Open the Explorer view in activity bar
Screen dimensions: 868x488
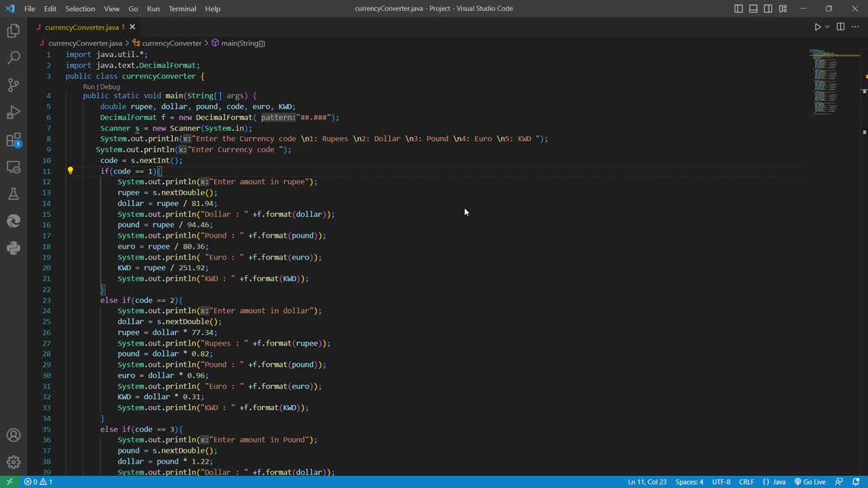point(14,31)
